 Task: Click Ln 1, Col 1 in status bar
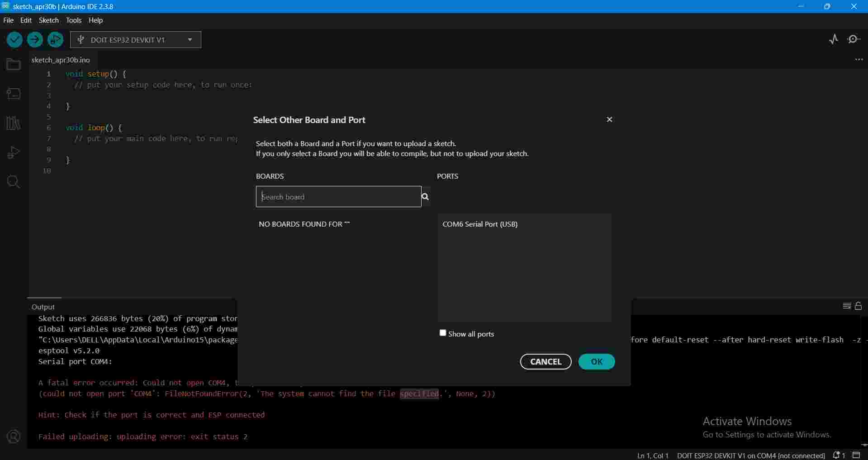(x=653, y=455)
